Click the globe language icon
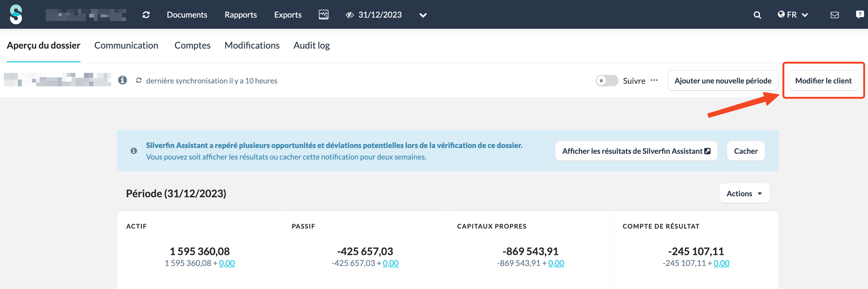This screenshot has width=868, height=289. click(781, 14)
